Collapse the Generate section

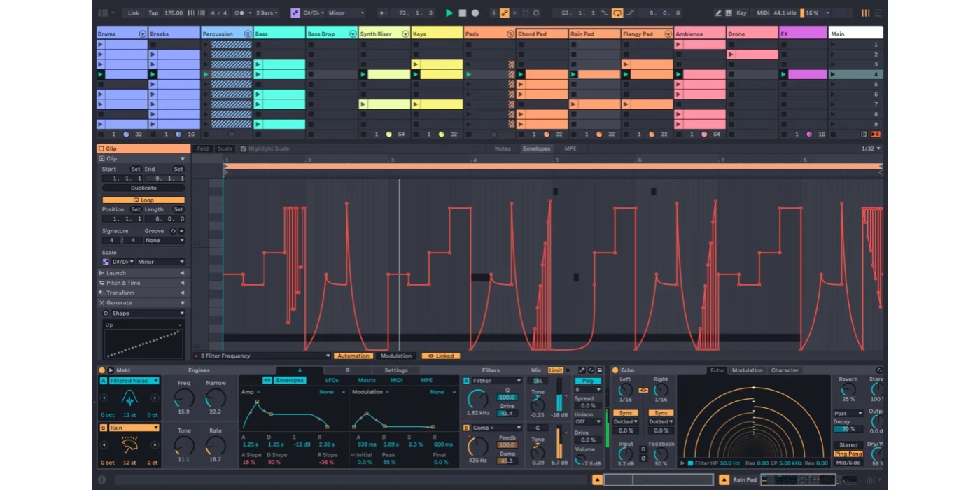pos(143,303)
